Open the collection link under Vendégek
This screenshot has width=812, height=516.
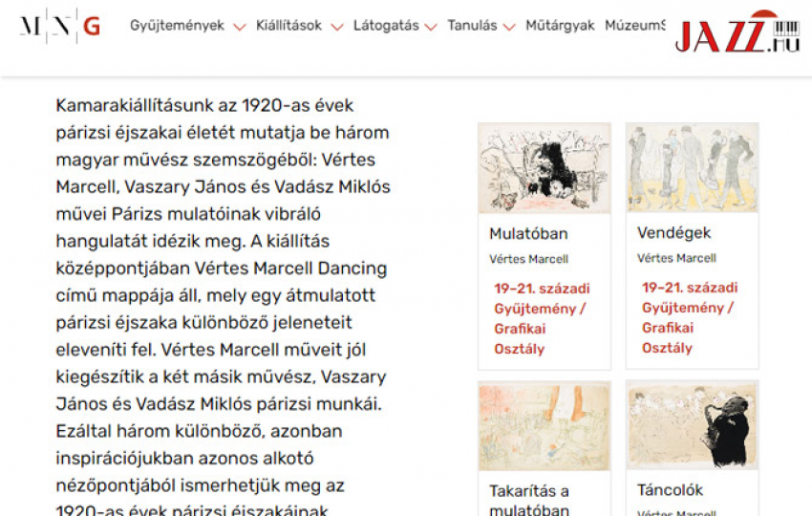(690, 317)
